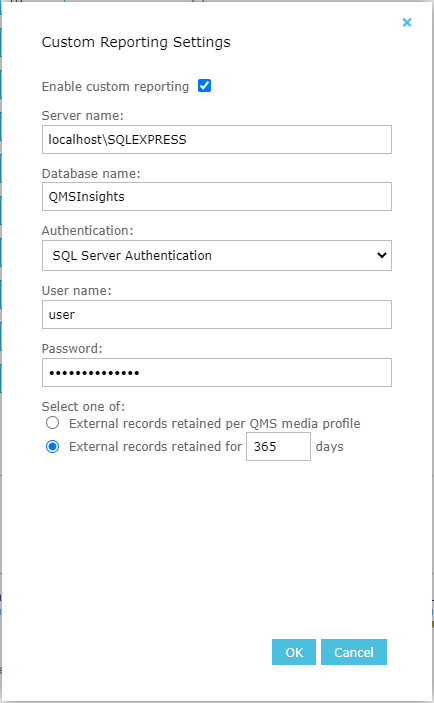Click the Database name label

[x=91, y=174]
